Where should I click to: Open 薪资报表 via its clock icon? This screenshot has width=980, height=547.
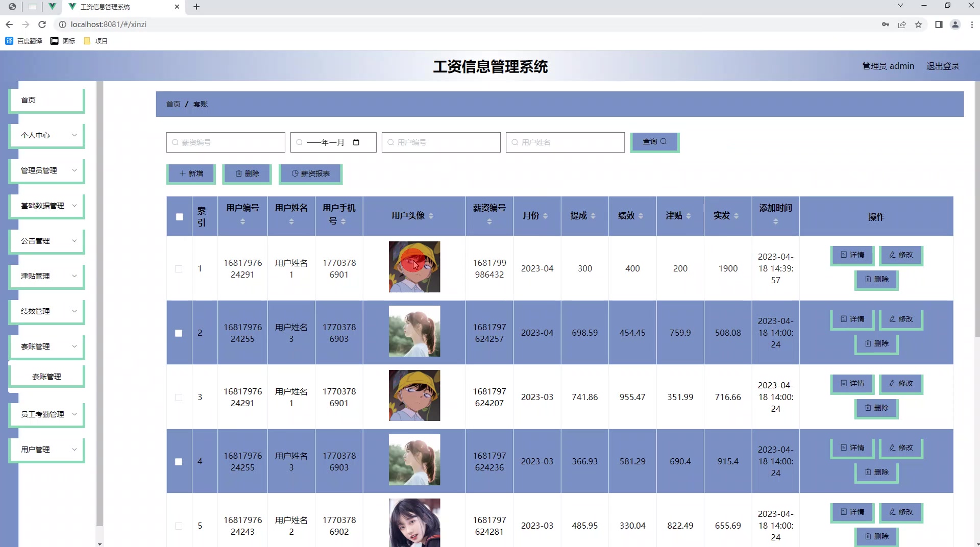coord(295,173)
